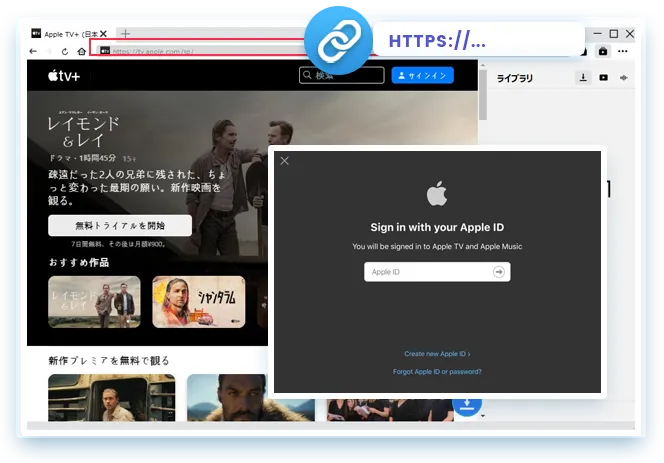Click the blue サインイン button
Image resolution: width=664 pixels, height=463 pixels.
423,75
